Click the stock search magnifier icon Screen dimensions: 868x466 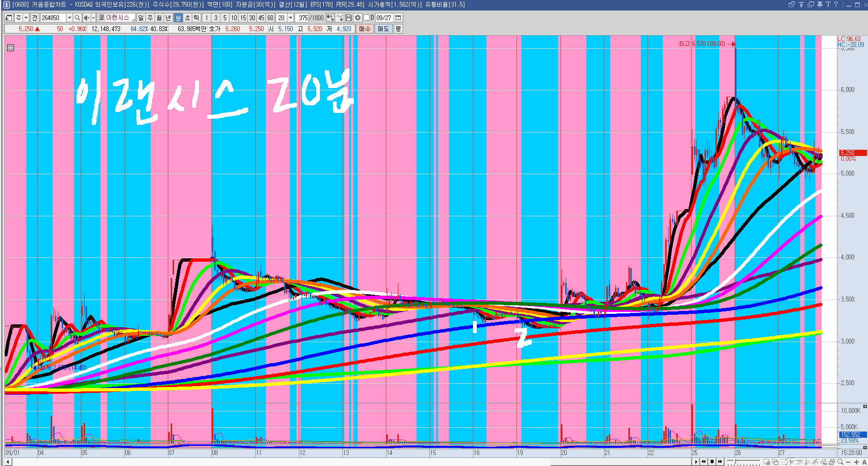[77, 18]
